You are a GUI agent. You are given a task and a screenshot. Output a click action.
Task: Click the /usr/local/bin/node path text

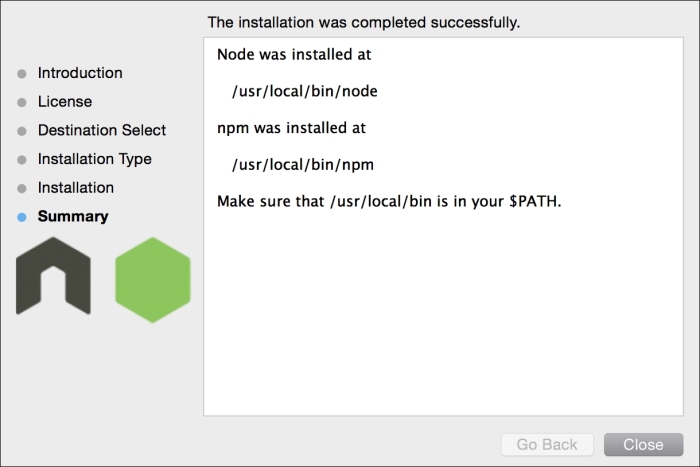tap(304, 91)
